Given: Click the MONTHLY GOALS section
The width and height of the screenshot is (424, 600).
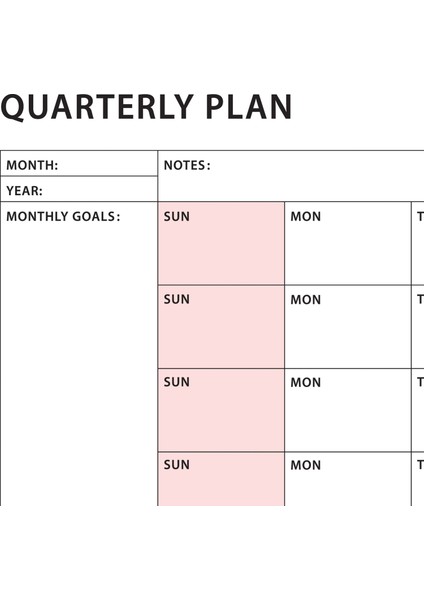Looking at the screenshot, I should click(x=79, y=354).
